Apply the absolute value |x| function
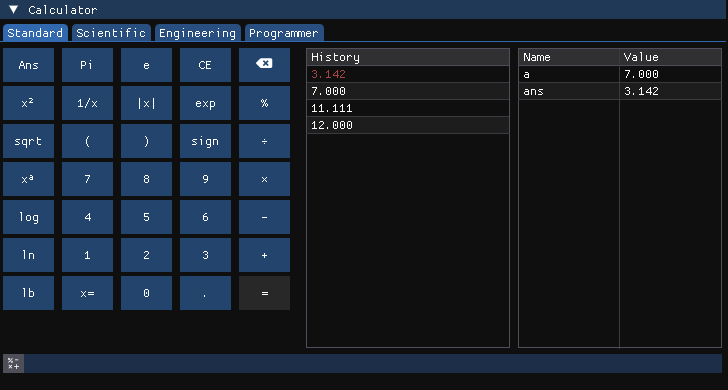The image size is (728, 390). (x=146, y=103)
